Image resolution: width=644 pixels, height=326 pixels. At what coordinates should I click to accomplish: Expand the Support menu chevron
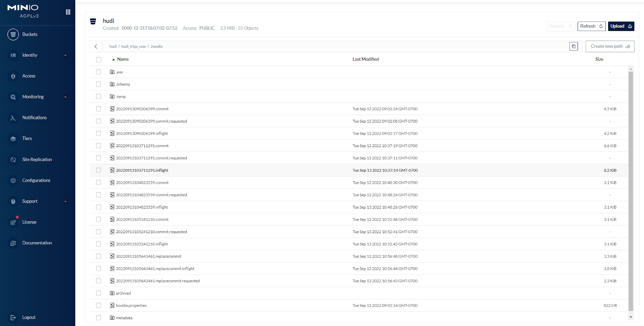(x=66, y=201)
